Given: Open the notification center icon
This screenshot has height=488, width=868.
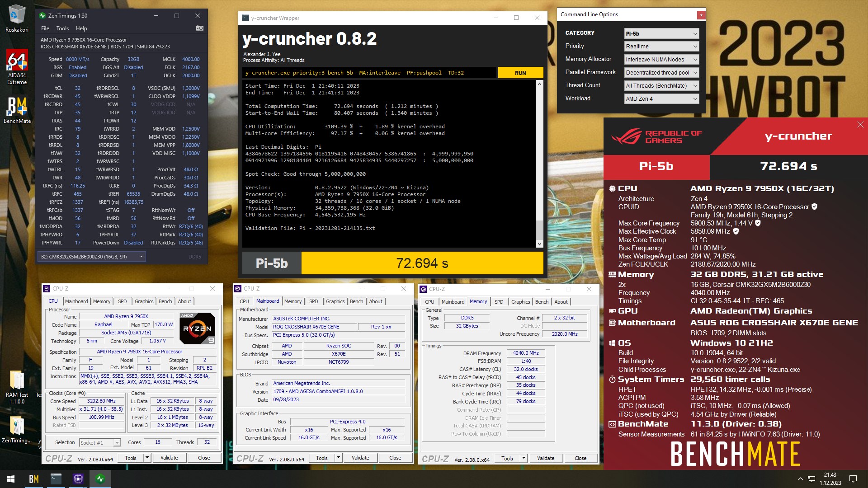Looking at the screenshot, I should pyautogui.click(x=853, y=479).
